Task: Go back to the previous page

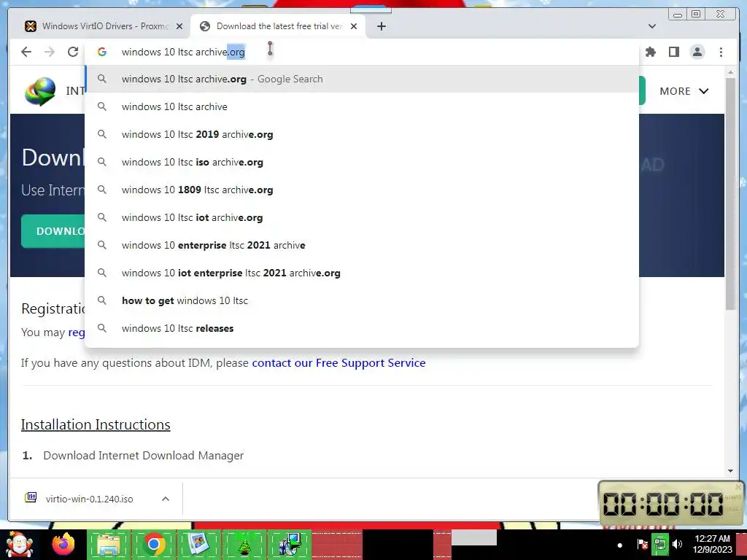Action: tap(26, 52)
